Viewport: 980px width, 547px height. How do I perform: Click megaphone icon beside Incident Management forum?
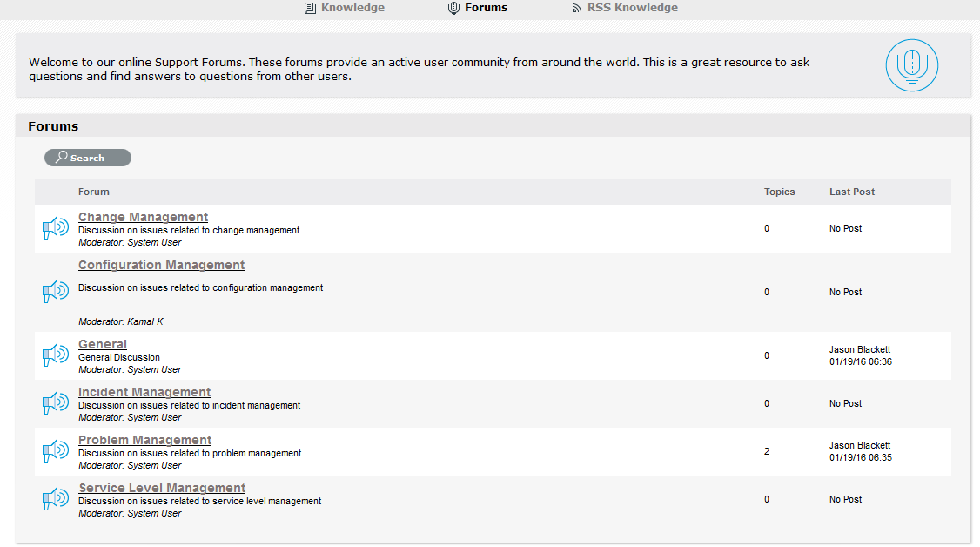[56, 403]
